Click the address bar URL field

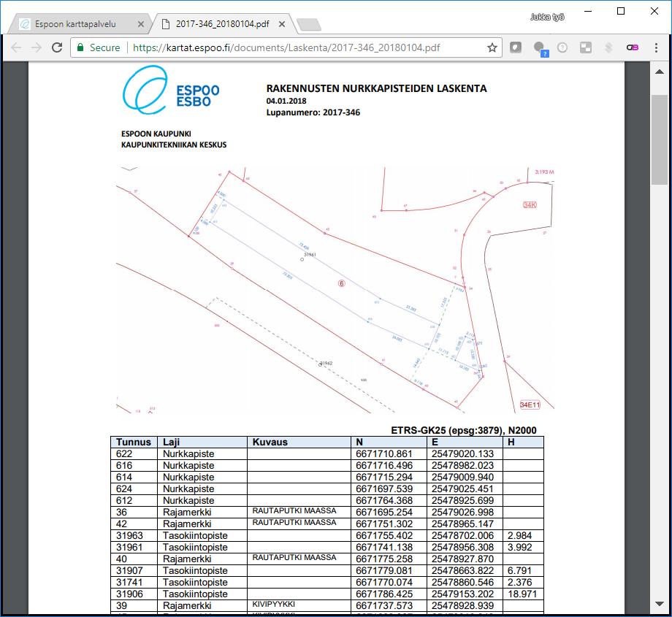pos(286,47)
